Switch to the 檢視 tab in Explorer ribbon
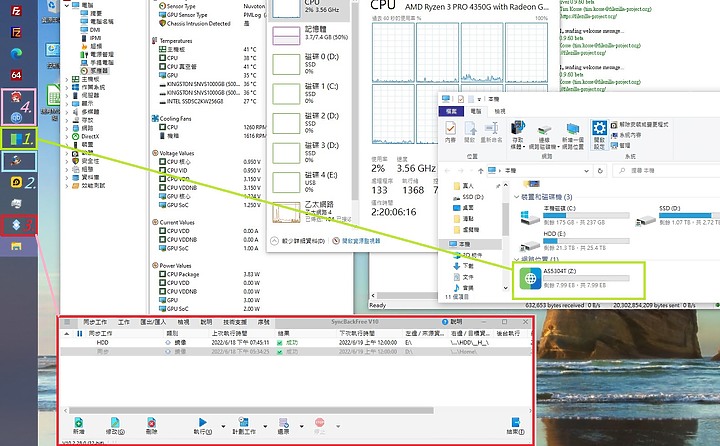 click(x=500, y=111)
